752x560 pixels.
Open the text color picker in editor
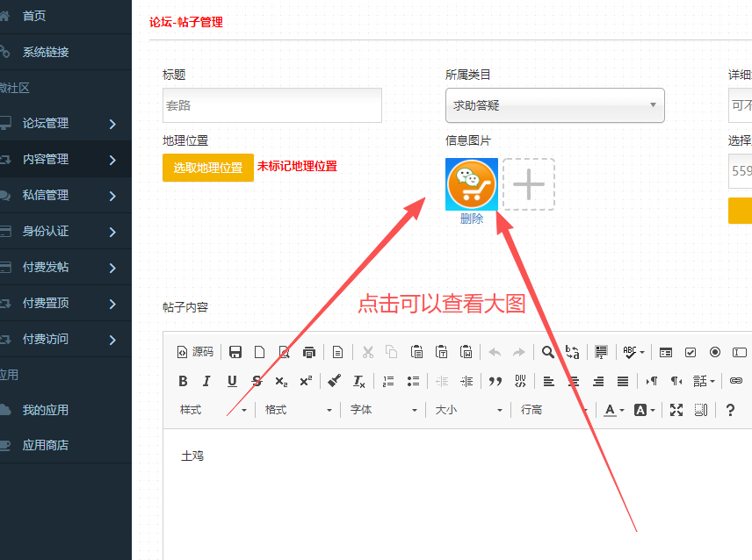611,410
